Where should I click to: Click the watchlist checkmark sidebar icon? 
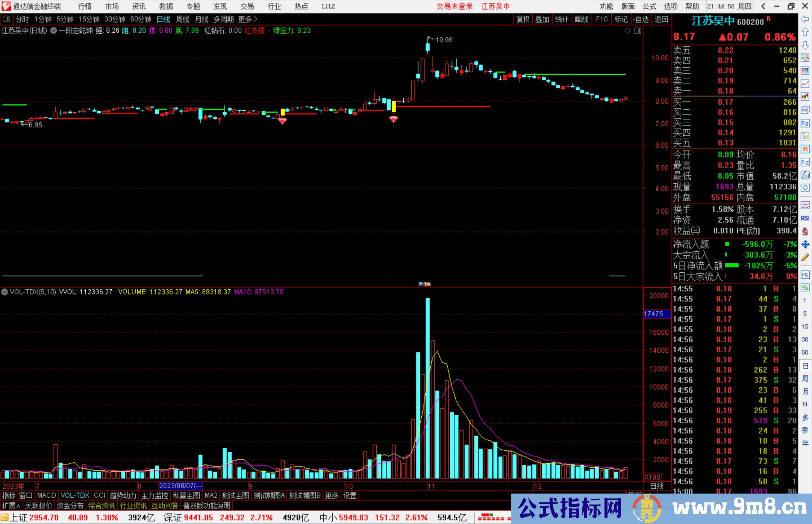tap(805, 58)
